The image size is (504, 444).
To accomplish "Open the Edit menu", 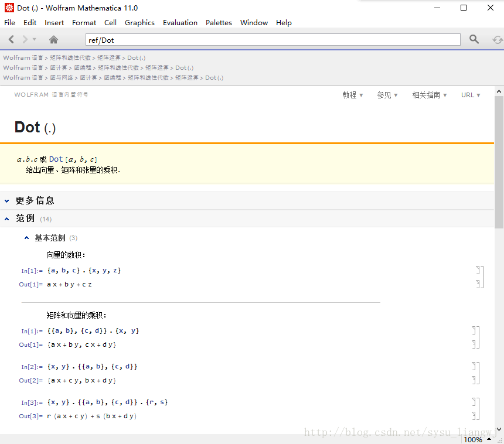I will click(30, 22).
